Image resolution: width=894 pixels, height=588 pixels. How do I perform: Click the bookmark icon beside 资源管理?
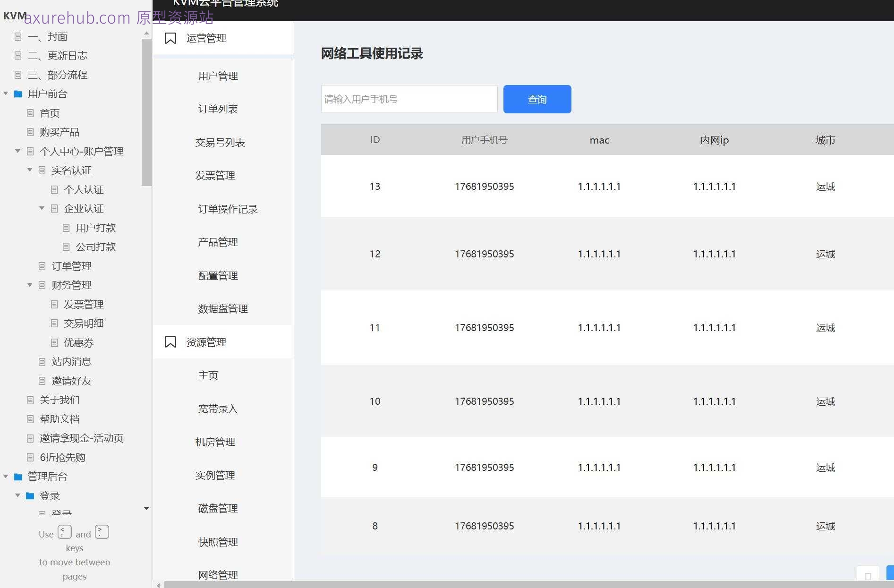coord(170,341)
